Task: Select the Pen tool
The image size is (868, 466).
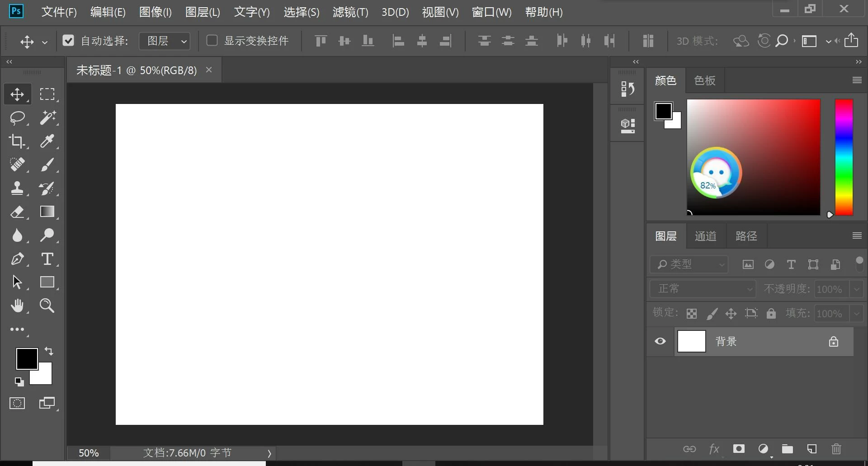Action: pos(17,259)
